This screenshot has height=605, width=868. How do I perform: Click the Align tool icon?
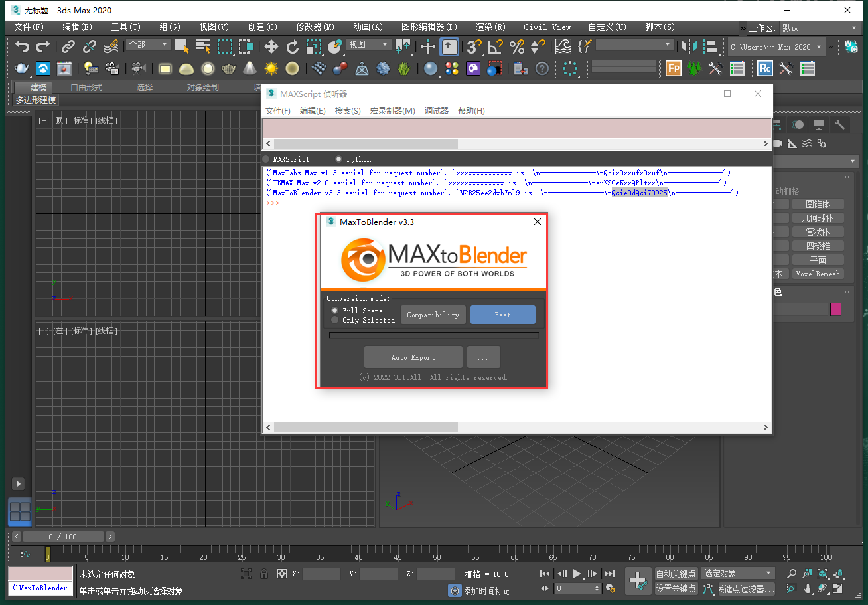click(x=711, y=46)
